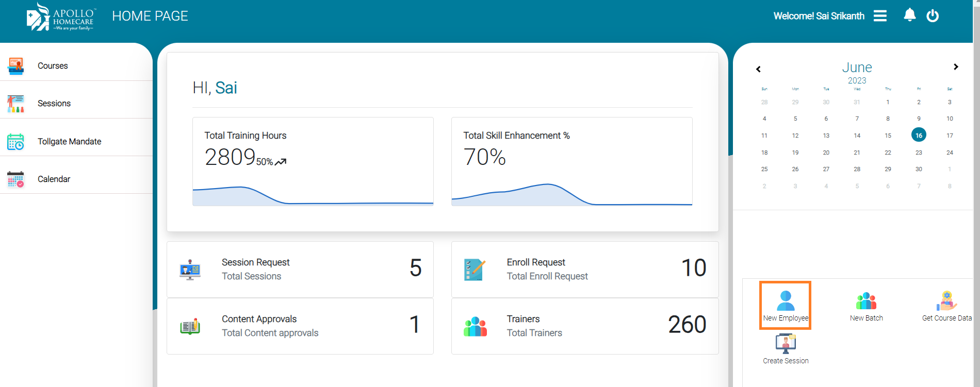Click the Create Session icon
This screenshot has width=980, height=387.
coord(786,343)
